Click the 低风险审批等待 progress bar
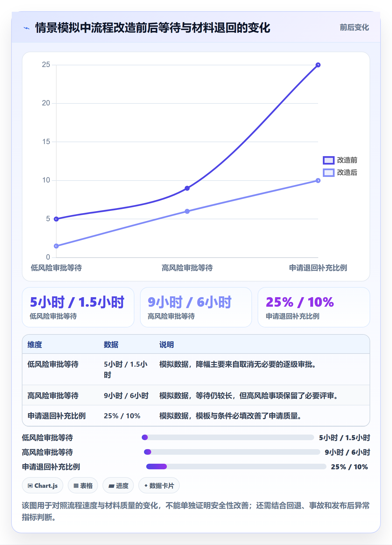 pos(228,437)
